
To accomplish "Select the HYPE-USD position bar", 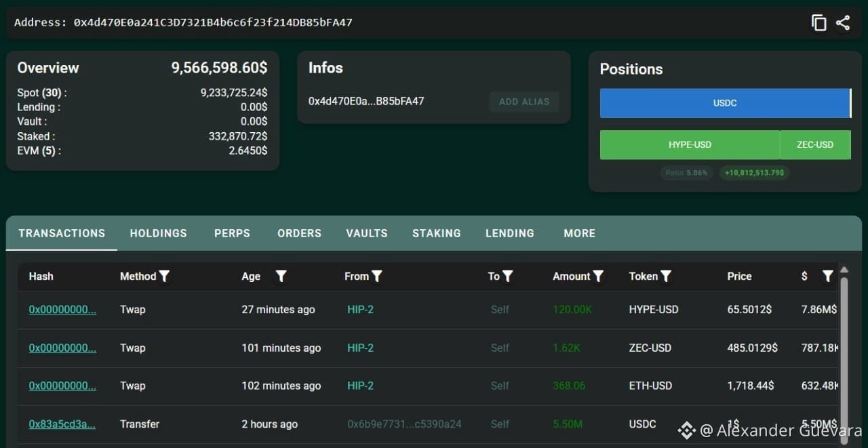I will coord(690,144).
